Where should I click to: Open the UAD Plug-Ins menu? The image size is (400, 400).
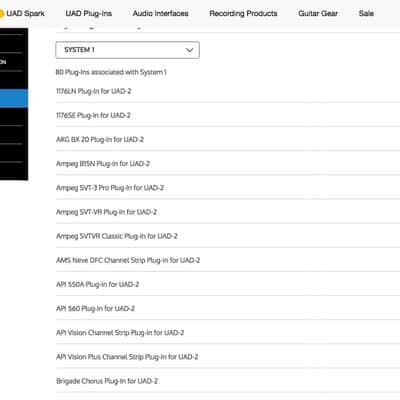(x=89, y=14)
